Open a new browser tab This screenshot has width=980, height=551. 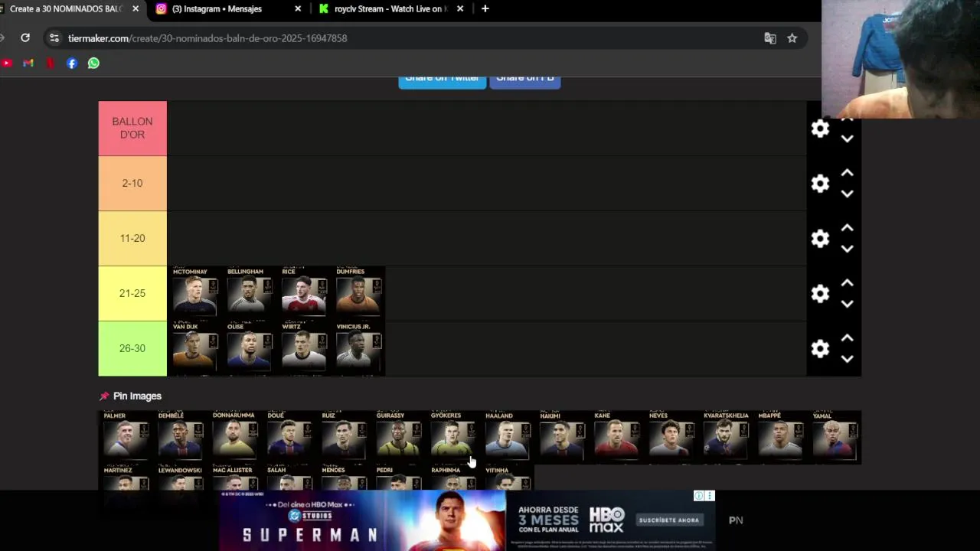pos(485,8)
